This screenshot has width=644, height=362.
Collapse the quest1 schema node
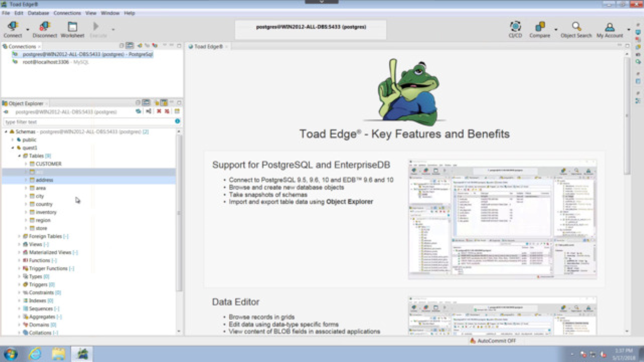click(x=13, y=148)
